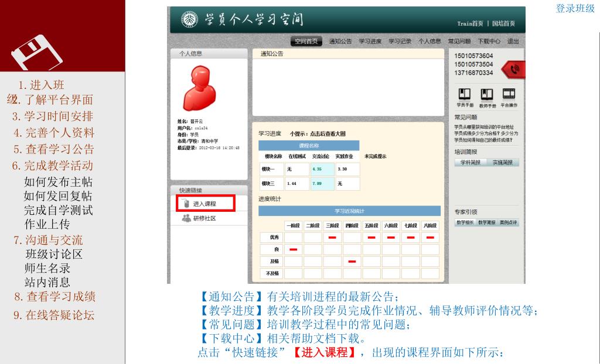Click the red marker in 良 row, 一阶段
The height and width of the screenshot is (364, 600).
click(x=293, y=249)
